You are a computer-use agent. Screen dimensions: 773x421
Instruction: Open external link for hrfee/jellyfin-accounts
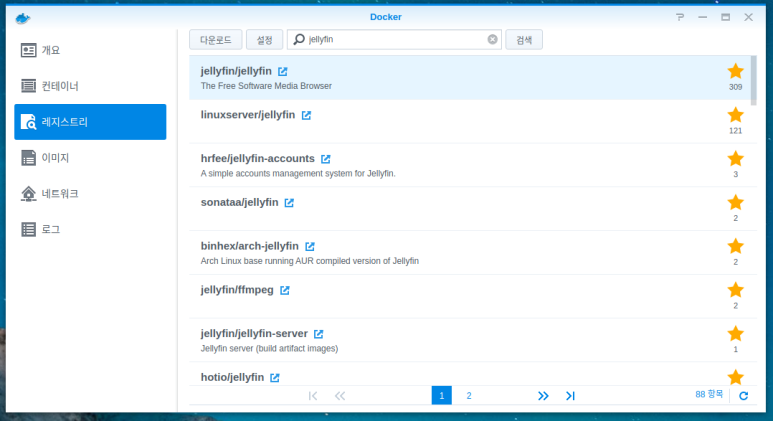coord(325,159)
